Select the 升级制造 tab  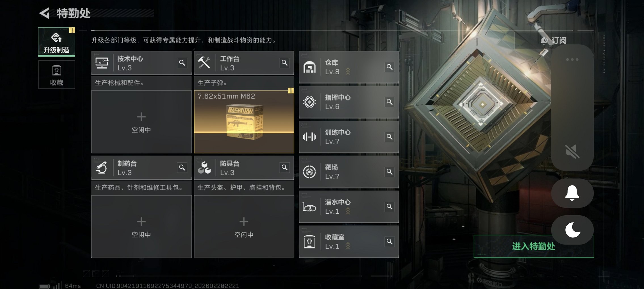point(56,42)
